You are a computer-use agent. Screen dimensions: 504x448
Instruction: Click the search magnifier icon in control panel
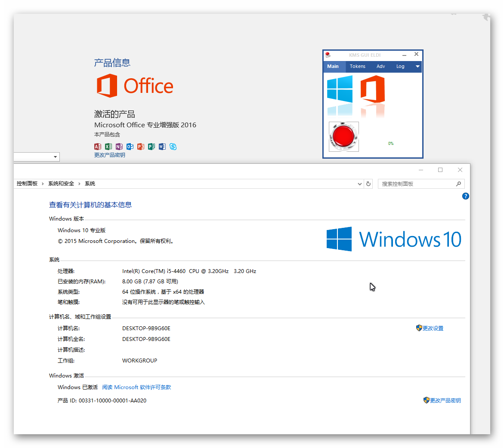click(x=458, y=184)
